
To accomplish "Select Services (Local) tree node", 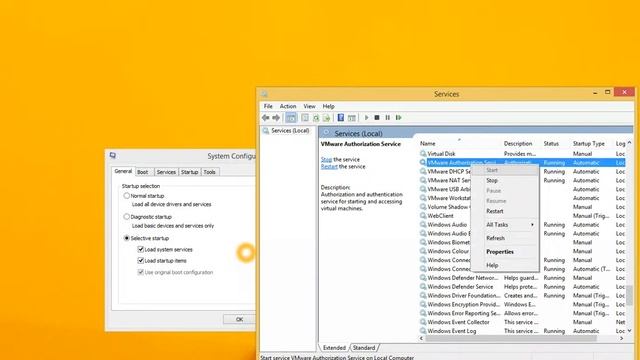I will tap(290, 131).
